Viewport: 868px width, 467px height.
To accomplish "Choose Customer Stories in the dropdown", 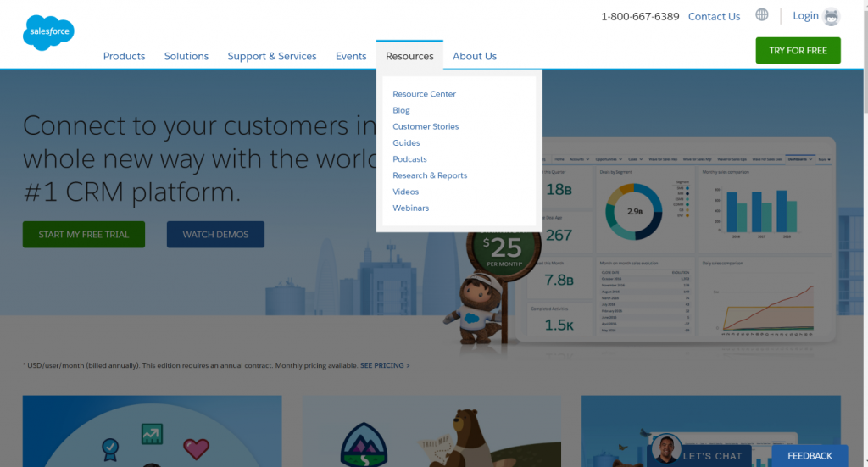I will pyautogui.click(x=426, y=126).
